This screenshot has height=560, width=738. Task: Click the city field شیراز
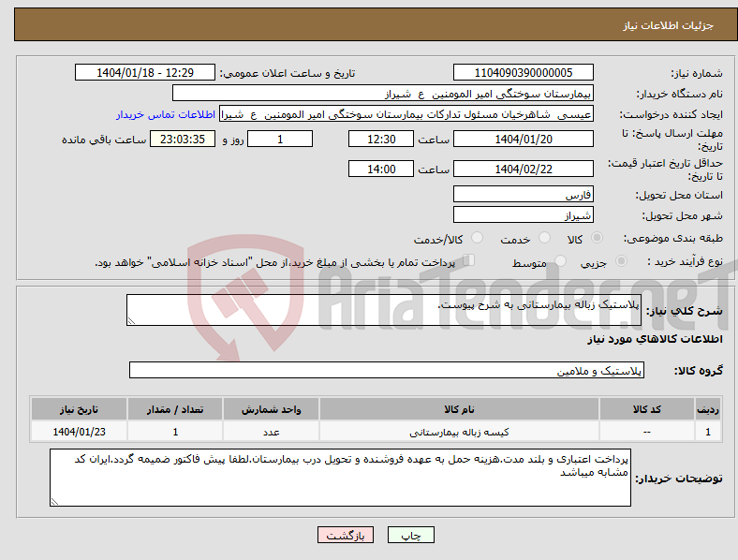(x=523, y=214)
